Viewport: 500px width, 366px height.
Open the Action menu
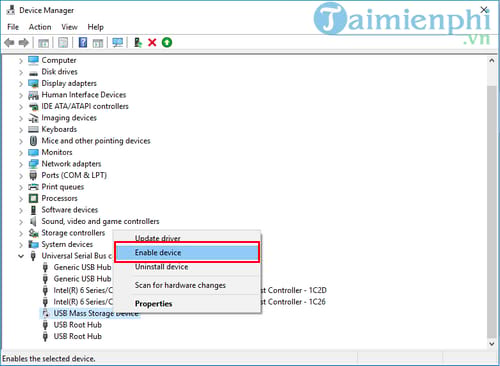(x=40, y=27)
